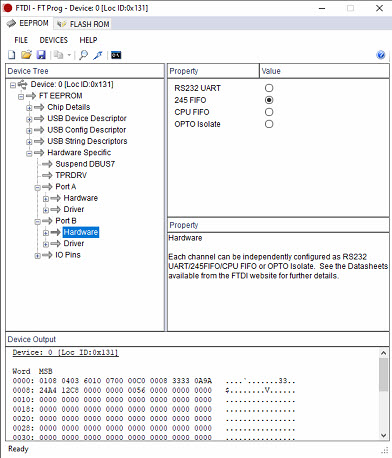This screenshot has width=392, height=458.
Task: Select Suspend DBUS7 in device tree
Action: 85,164
